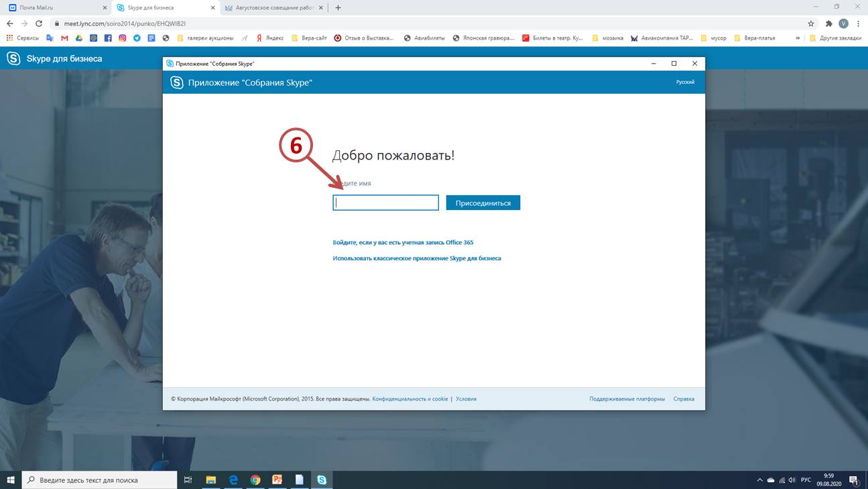Open the network icon in the system tray
Image resolution: width=868 pixels, height=489 pixels.
(x=782, y=480)
